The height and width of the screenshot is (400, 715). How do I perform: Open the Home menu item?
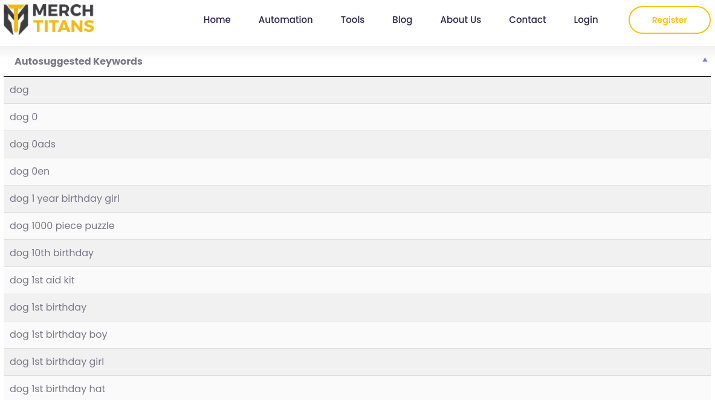click(x=217, y=20)
